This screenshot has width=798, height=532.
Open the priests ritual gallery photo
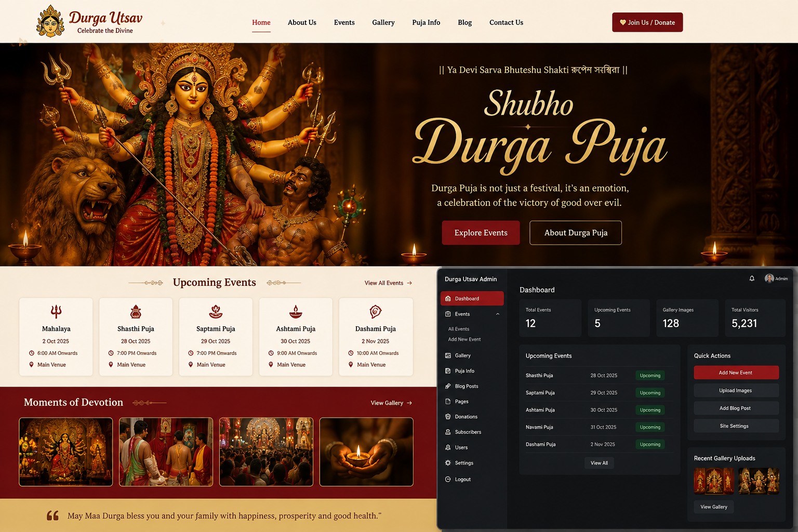[166, 452]
